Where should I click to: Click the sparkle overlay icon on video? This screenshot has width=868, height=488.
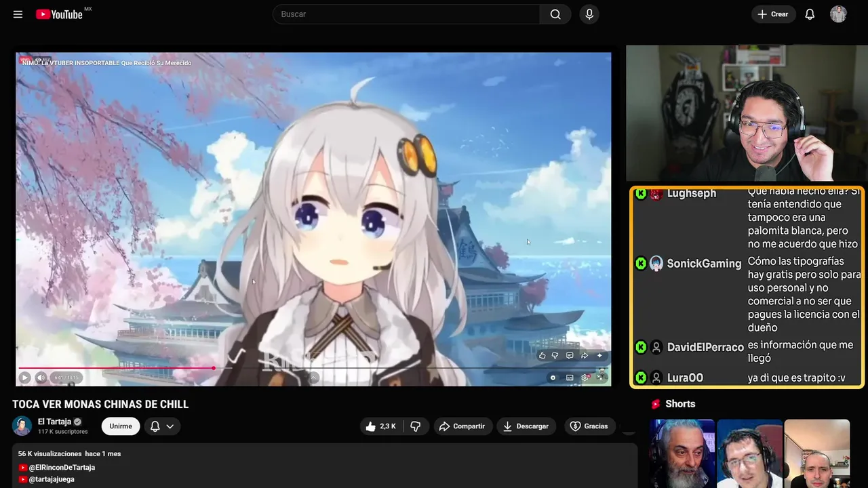coord(599,356)
